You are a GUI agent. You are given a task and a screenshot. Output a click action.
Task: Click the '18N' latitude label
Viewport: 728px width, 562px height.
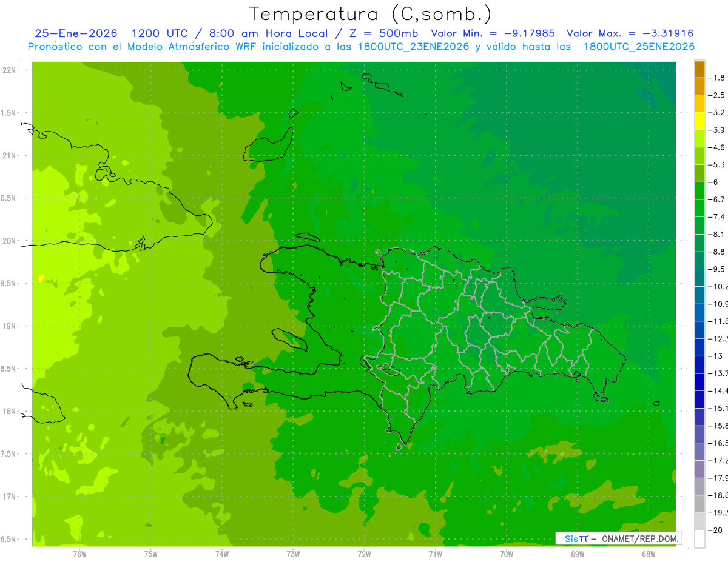[9, 411]
